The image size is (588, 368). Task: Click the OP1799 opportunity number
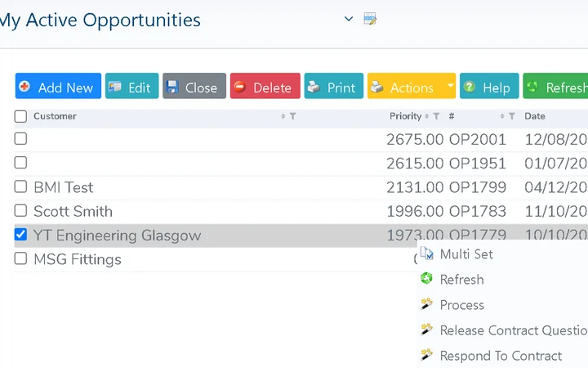[478, 187]
